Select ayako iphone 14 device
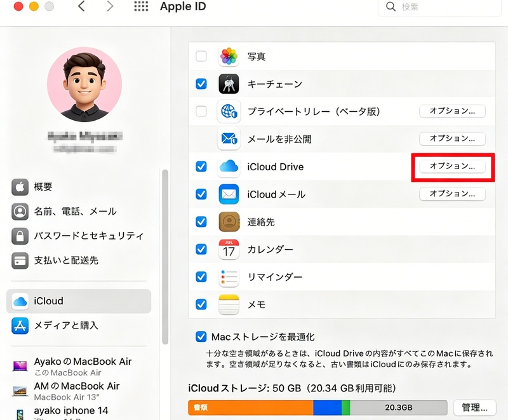Viewport: 508px width, 420px height. pos(79,413)
